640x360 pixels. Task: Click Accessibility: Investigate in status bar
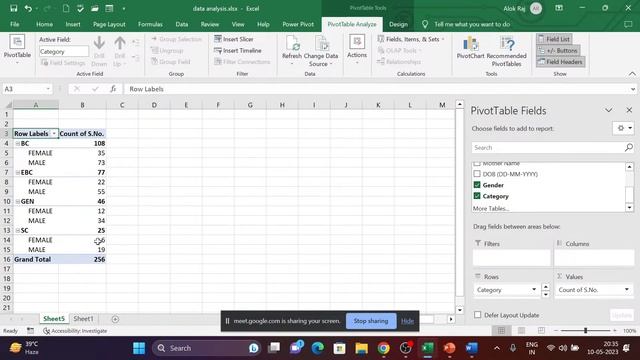click(75, 331)
